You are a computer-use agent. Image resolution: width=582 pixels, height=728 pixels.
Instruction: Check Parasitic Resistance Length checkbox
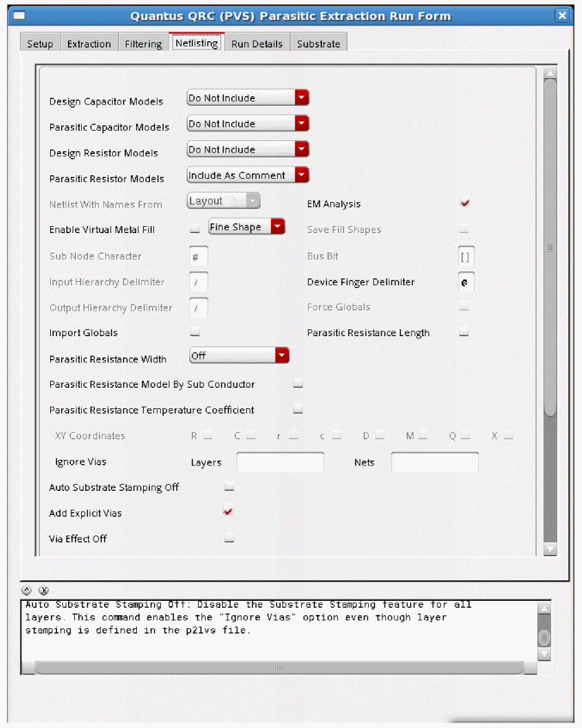[x=464, y=332]
